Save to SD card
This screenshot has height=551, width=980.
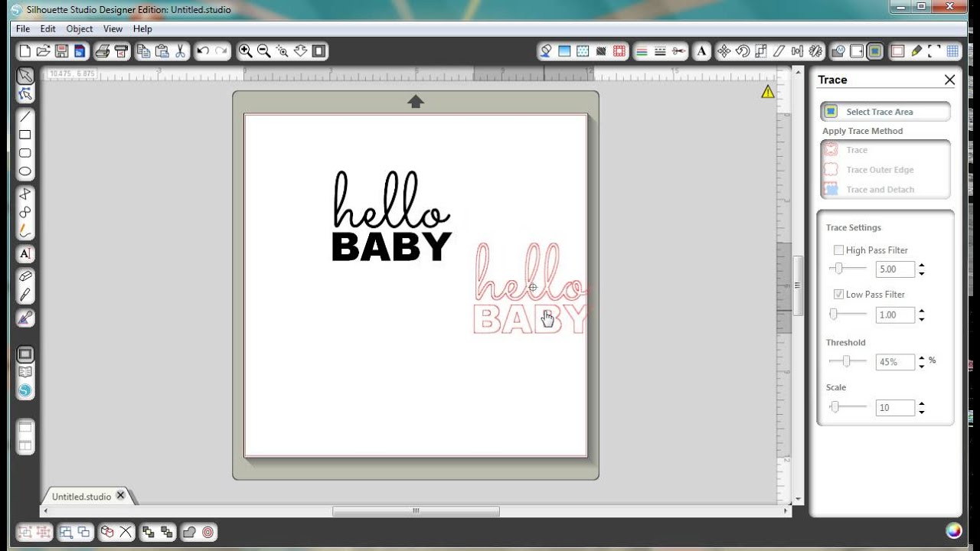coord(80,51)
